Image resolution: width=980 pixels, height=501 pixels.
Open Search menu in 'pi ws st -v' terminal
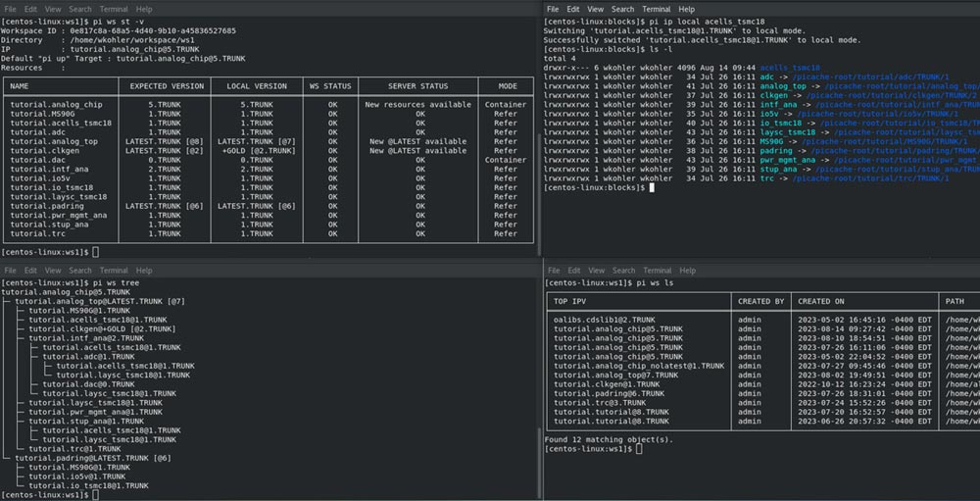(80, 10)
